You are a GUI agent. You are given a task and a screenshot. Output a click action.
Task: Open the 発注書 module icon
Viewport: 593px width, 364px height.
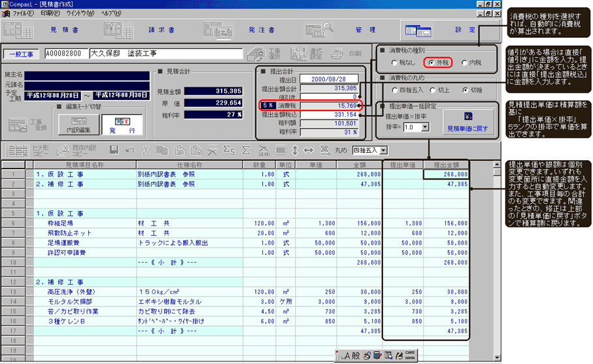218,30
